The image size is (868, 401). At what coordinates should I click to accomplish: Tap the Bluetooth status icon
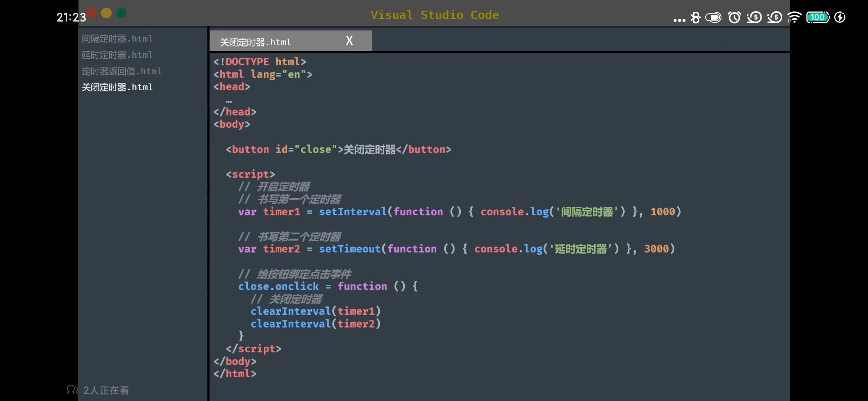[x=695, y=17]
